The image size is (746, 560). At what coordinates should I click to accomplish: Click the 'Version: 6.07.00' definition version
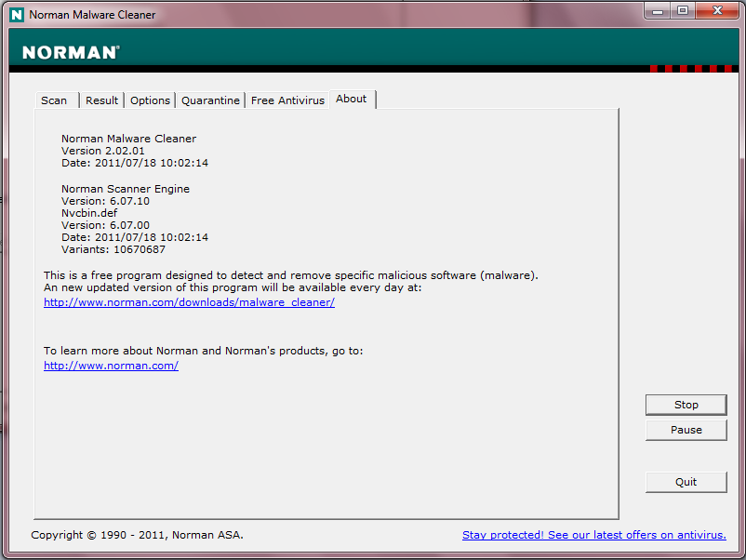click(x=105, y=225)
